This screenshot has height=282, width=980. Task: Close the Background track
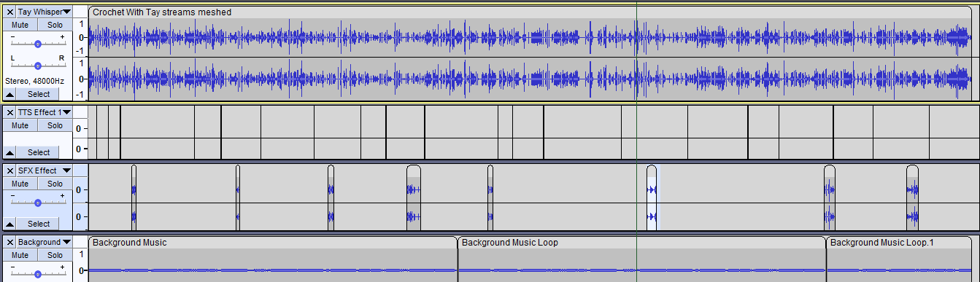coord(9,242)
